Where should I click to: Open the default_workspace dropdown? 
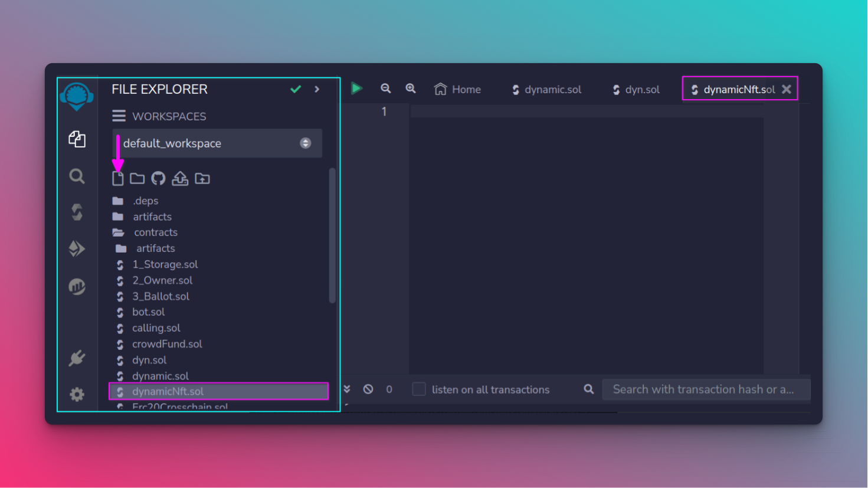click(217, 143)
